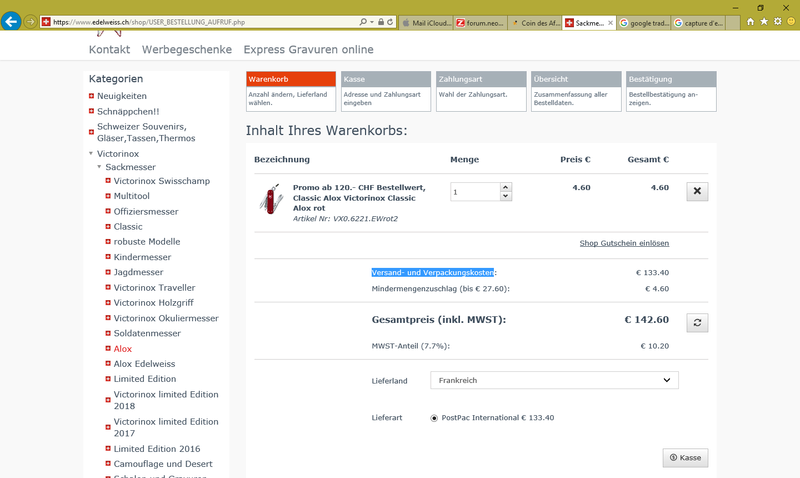Recalculate the cart with refresh button

point(697,322)
